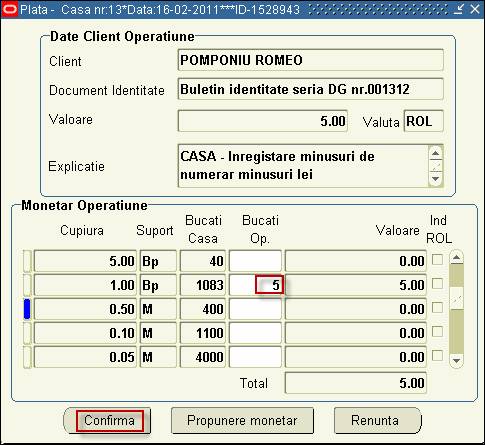Click the Monetar list scroll up arrow

point(456,258)
